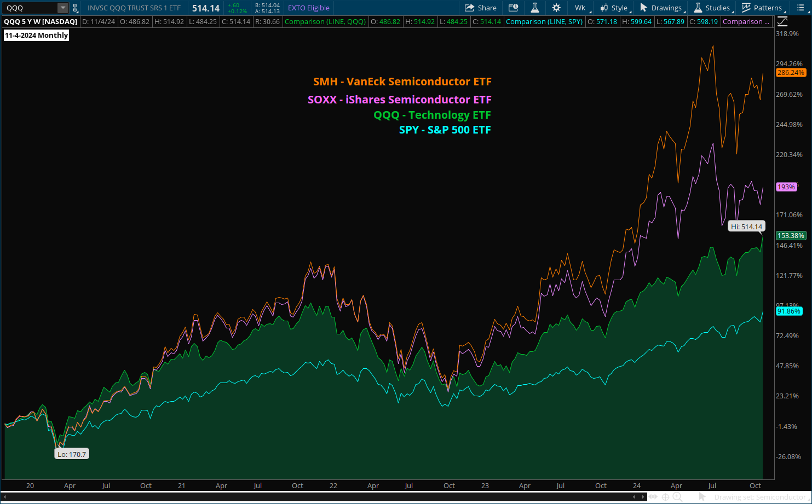Select the pointer cursor icon in bottom bar
Screen dimensions: 812x504
click(x=702, y=497)
